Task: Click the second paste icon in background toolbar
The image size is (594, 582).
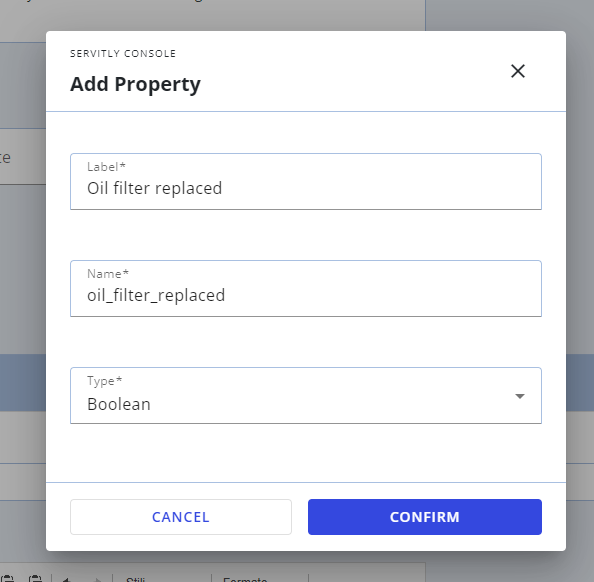Action: tap(36, 579)
